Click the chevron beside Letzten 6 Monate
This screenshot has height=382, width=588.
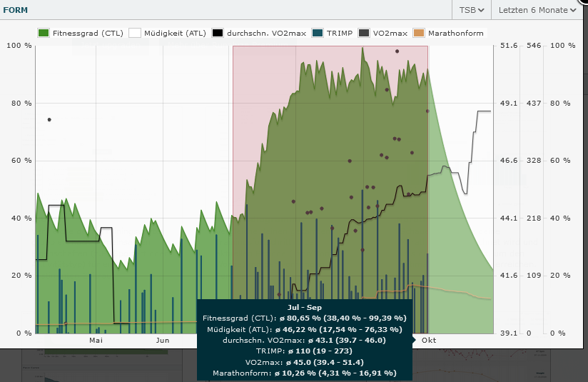[x=573, y=10]
